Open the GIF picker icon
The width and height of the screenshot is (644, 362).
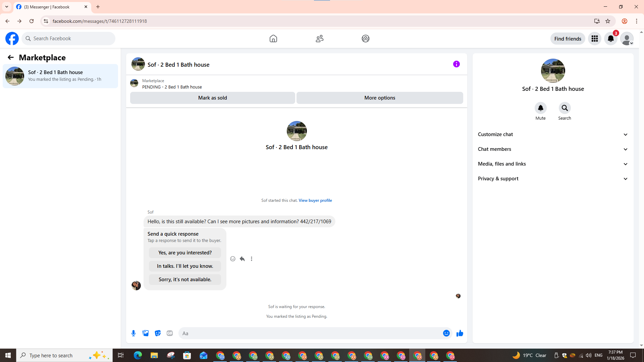coord(170,333)
